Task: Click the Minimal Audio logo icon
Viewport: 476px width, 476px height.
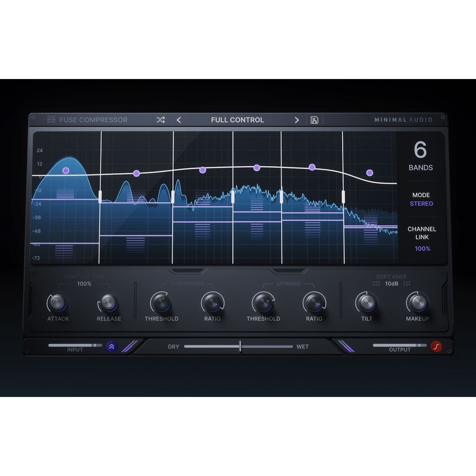Action: (x=51, y=120)
